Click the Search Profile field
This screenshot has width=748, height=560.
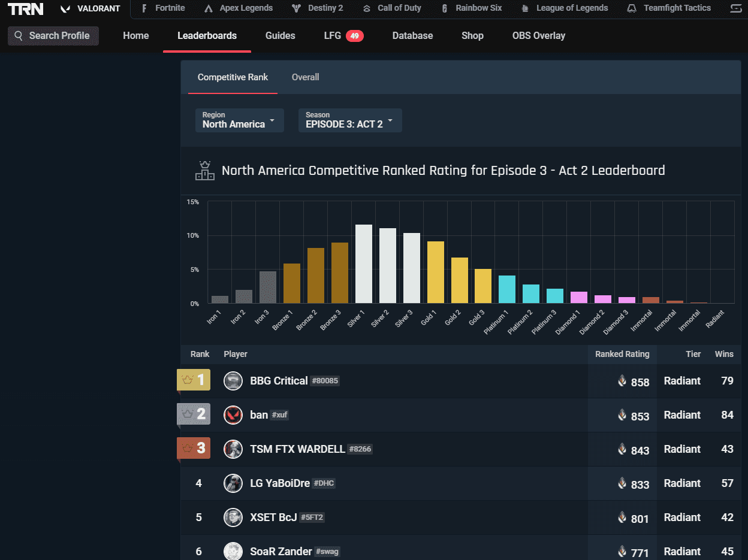[53, 35]
